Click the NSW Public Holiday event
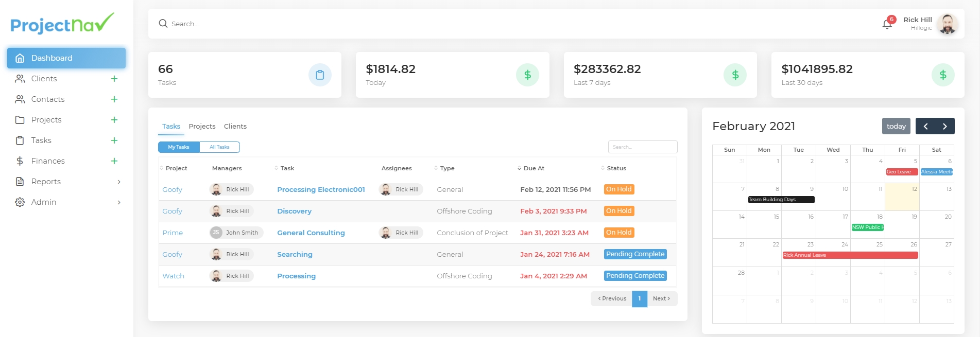This screenshot has height=337, width=980. coord(868,227)
